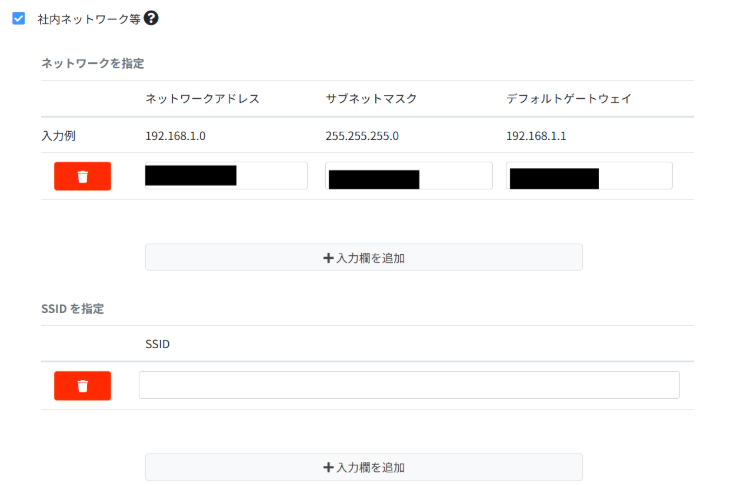Click plus icon in network 入力欄を追加 button
The width and height of the screenshot is (747, 486).
328,258
